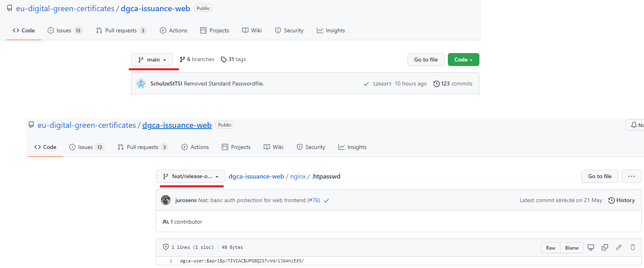Select the Wiki tab in the top header
644x268 pixels.
pyautogui.click(x=252, y=30)
